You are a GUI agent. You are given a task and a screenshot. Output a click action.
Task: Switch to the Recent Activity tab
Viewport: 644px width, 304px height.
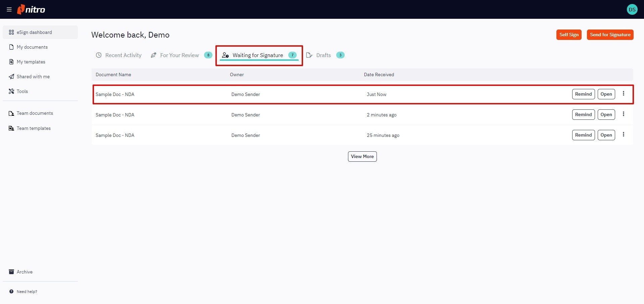(x=123, y=55)
